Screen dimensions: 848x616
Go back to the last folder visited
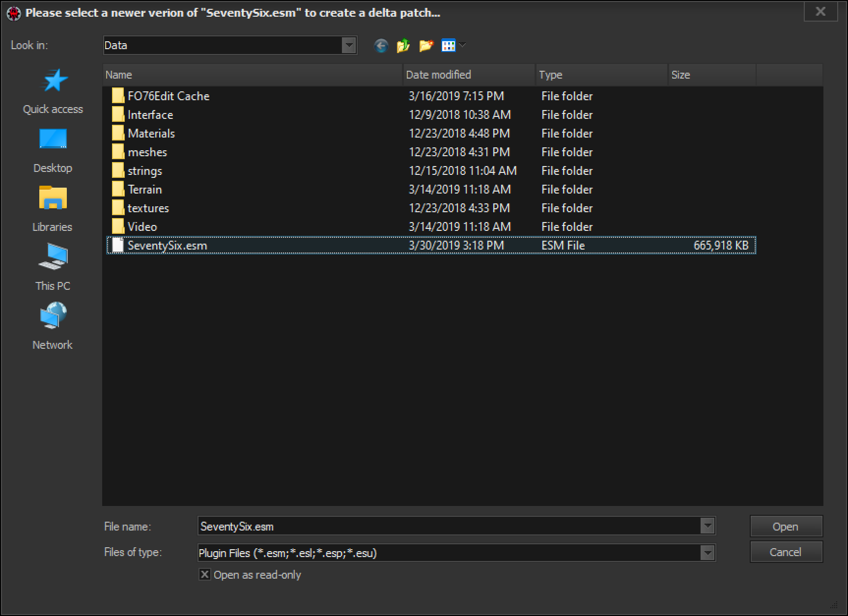click(x=381, y=45)
